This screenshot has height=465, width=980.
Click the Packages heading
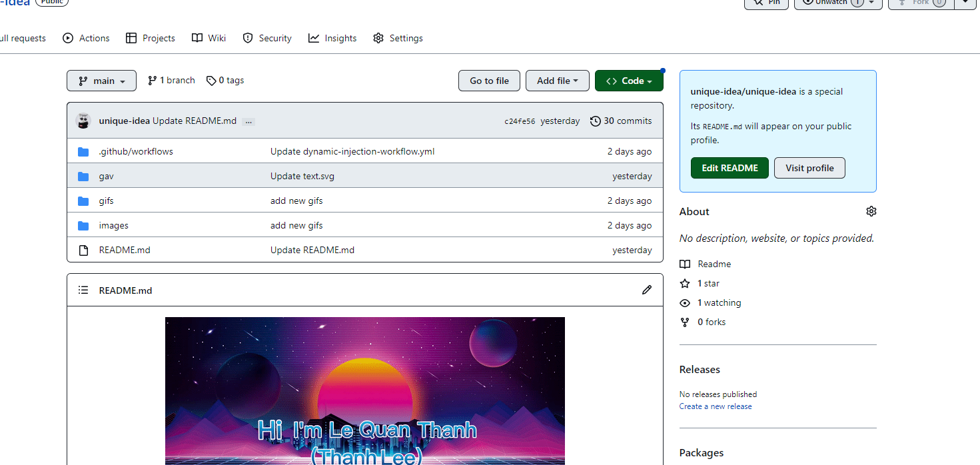coord(702,452)
